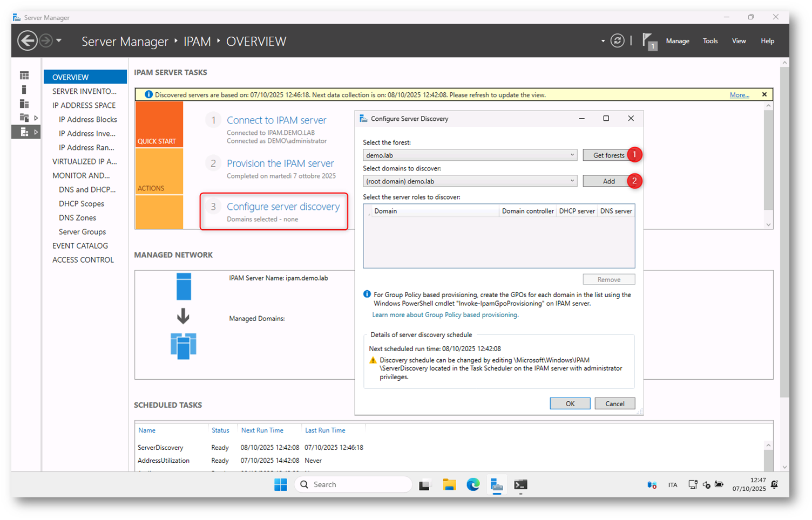The width and height of the screenshot is (812, 520).
Task: Add the selected domain to discovery
Action: (x=608, y=181)
